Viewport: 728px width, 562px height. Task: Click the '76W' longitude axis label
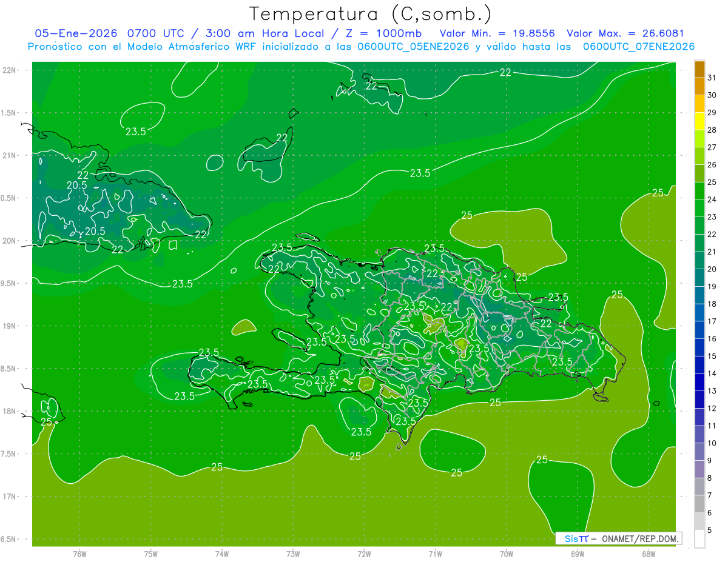point(79,554)
